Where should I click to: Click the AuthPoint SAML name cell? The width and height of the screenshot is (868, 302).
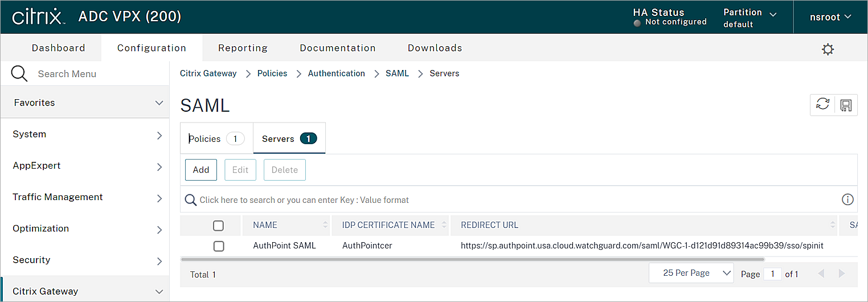click(284, 246)
